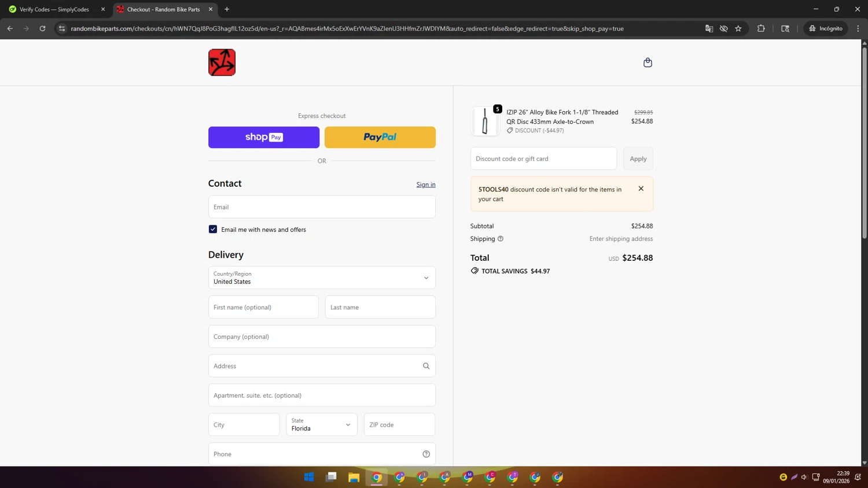
Task: Click the Company (optional) field
Action: click(322, 337)
